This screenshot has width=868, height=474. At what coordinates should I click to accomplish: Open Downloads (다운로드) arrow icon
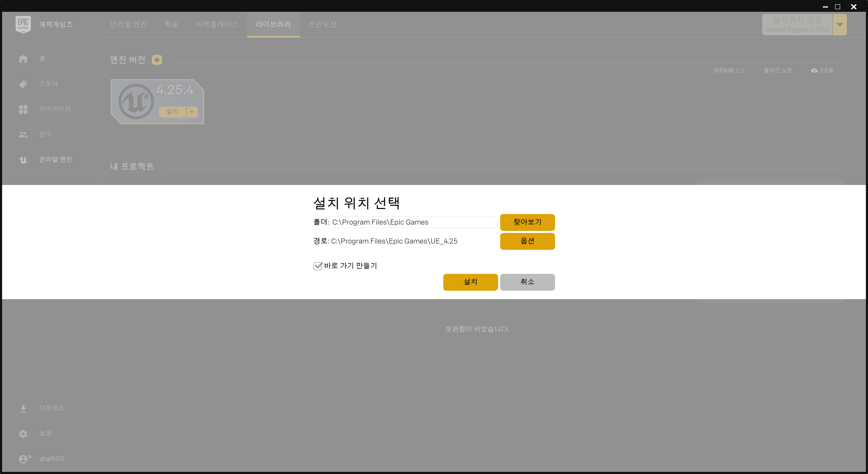click(x=23, y=408)
